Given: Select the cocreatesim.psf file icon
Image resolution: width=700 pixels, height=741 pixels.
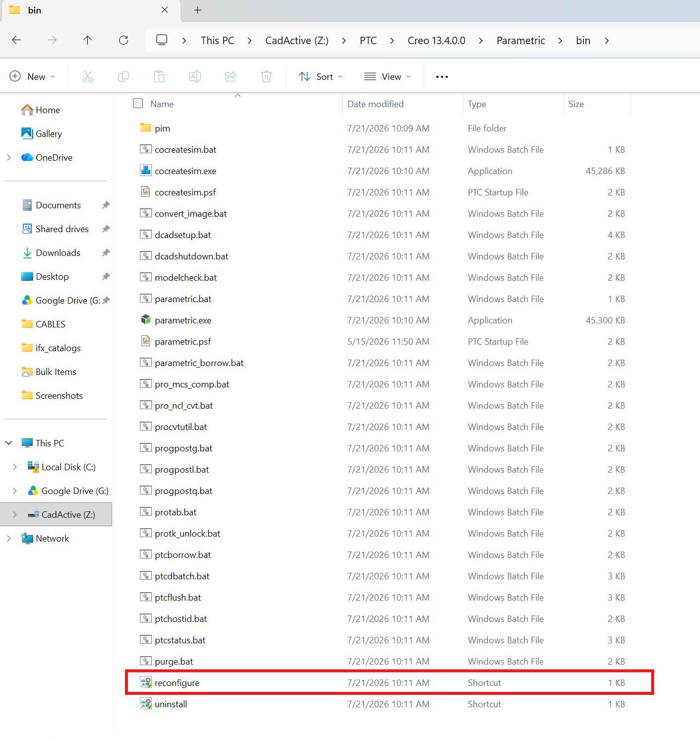Looking at the screenshot, I should [146, 192].
